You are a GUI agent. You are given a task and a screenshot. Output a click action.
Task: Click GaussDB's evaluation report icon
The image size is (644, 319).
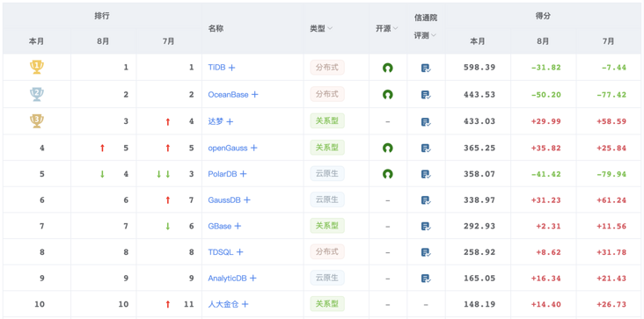point(426,200)
